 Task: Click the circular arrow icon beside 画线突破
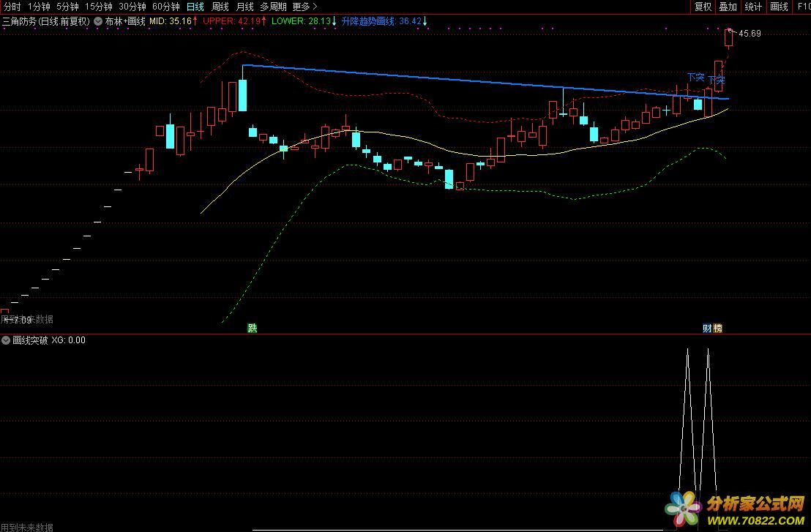[6, 340]
